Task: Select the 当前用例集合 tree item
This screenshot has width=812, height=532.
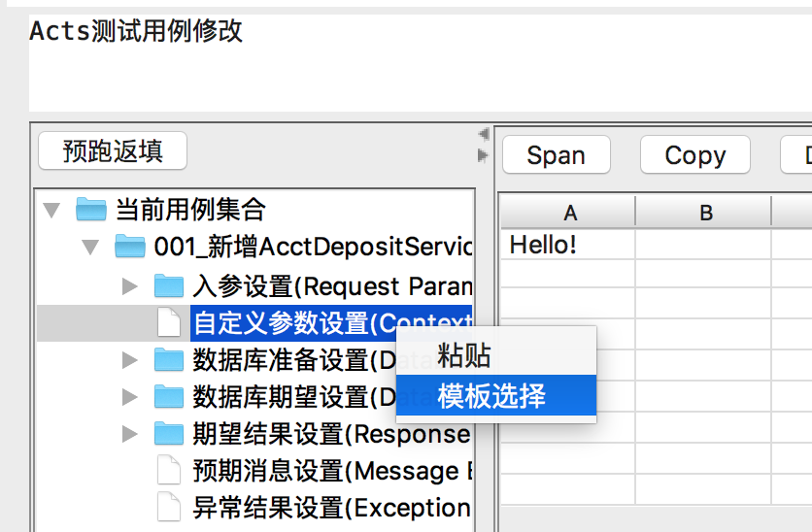Action: (x=190, y=210)
